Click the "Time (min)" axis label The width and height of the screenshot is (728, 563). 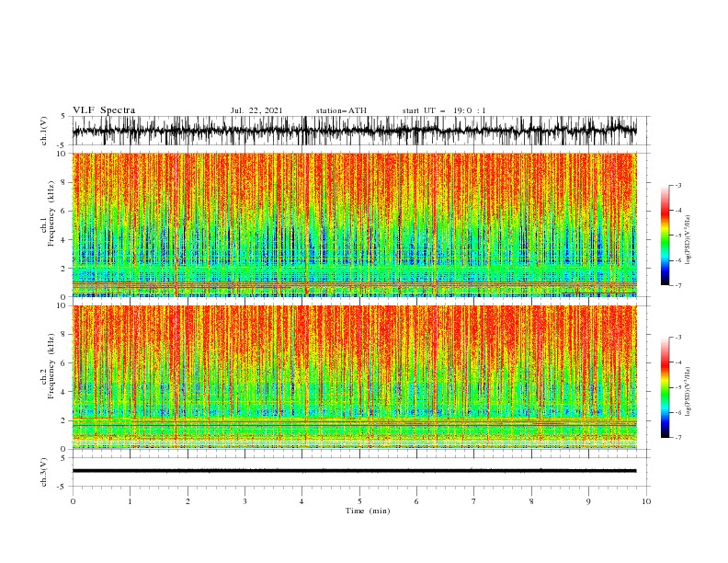tap(368, 511)
